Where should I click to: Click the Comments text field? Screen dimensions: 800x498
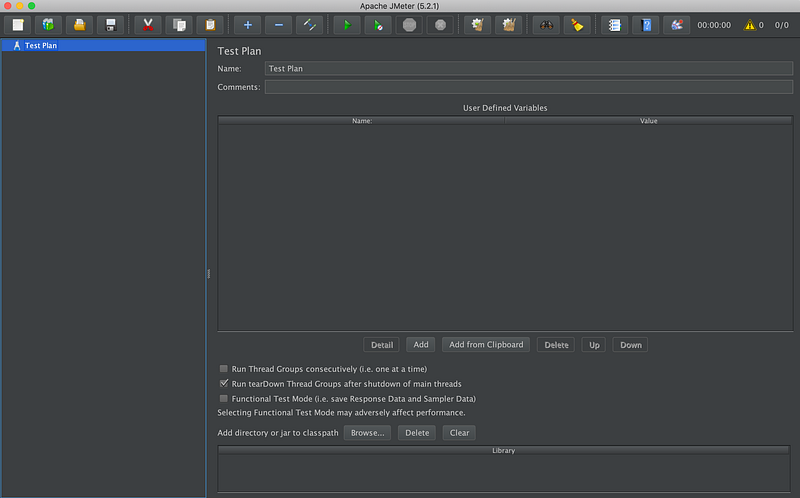[528, 87]
